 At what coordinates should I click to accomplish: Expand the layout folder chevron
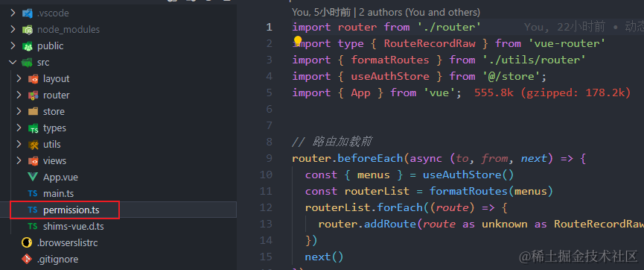point(19,78)
